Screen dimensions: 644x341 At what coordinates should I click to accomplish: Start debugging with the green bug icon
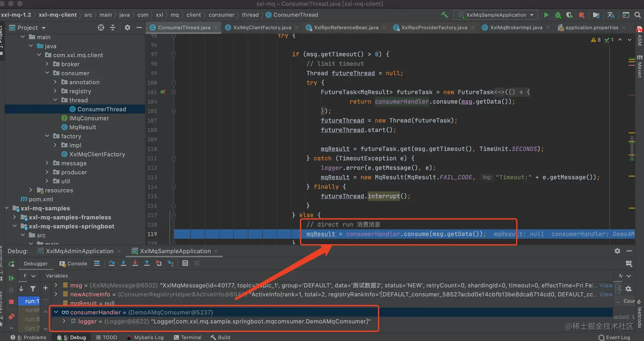click(x=558, y=15)
